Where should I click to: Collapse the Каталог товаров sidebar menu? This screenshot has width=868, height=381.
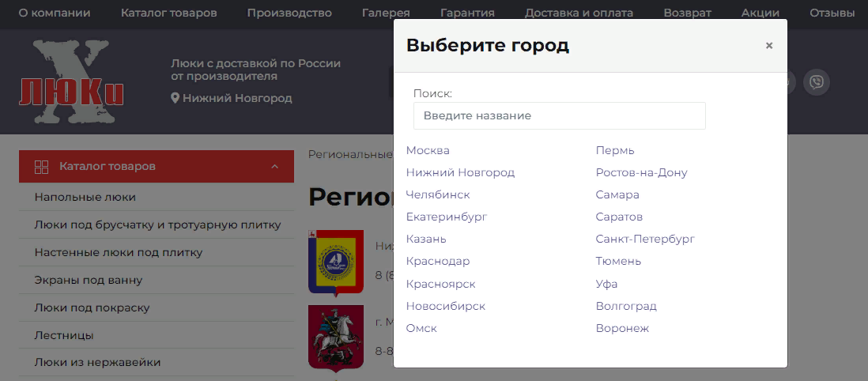pos(275,167)
